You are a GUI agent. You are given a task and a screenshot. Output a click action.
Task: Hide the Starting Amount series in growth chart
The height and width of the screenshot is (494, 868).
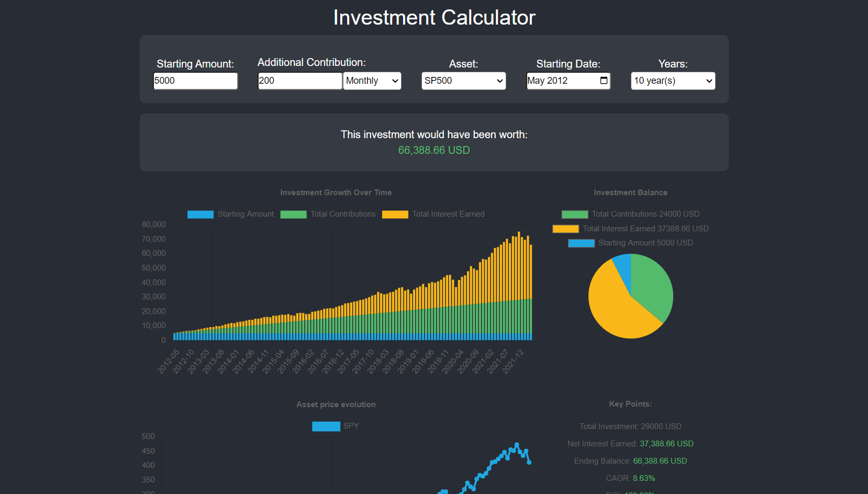click(230, 214)
